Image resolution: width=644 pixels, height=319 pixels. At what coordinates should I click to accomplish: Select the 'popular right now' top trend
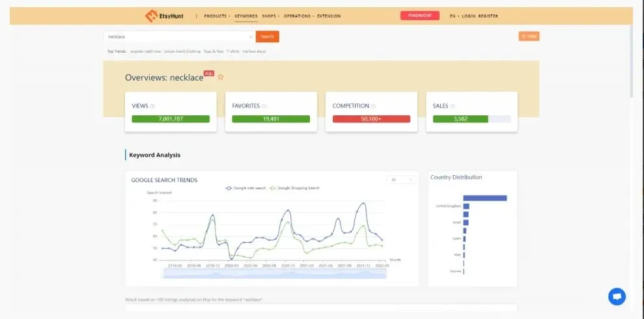point(146,51)
